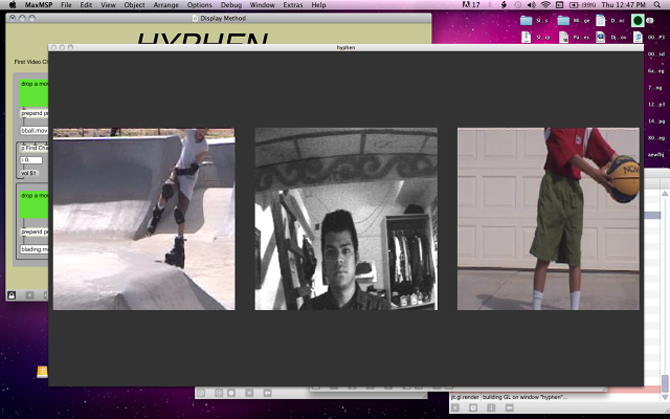Click the vol $1 message box
The width and height of the screenshot is (670, 419).
coord(29,173)
